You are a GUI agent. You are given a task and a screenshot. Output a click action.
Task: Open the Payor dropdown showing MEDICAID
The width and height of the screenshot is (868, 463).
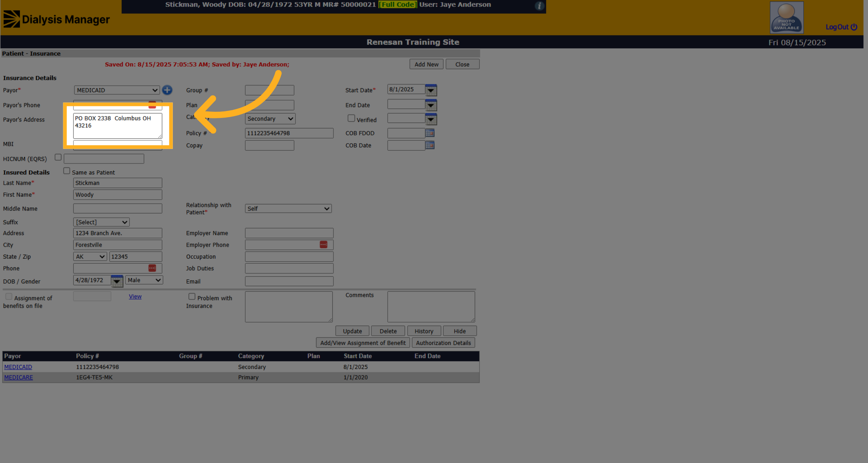[x=117, y=90]
